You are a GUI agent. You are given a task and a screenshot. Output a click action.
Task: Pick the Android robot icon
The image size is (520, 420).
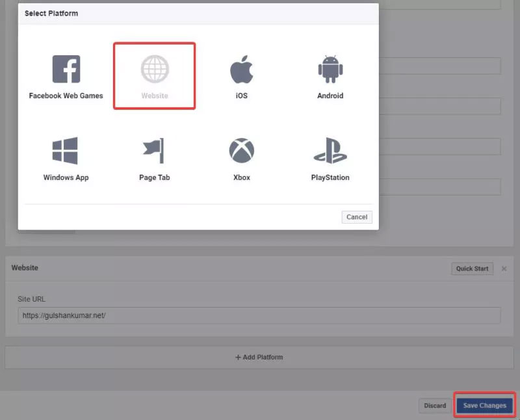click(x=330, y=69)
